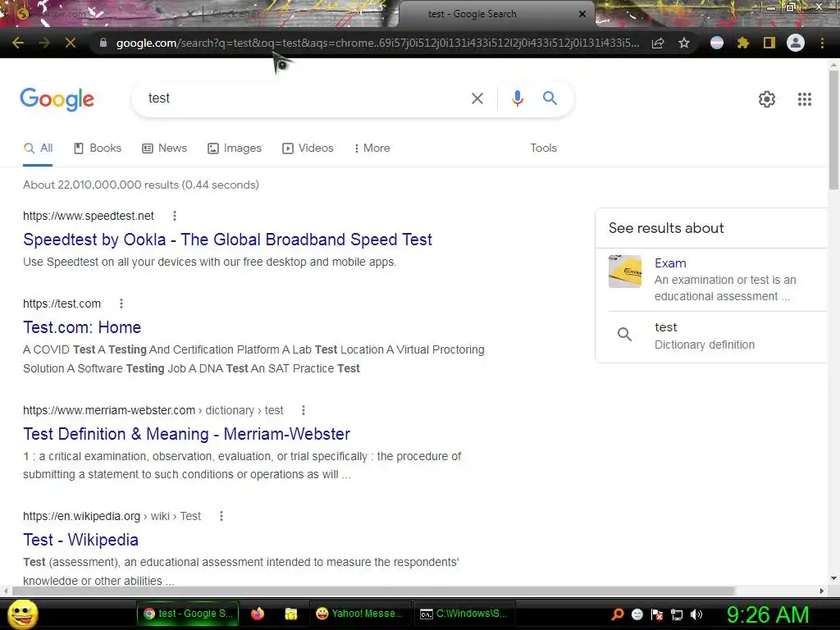The image size is (840, 630).
Task: Submit search with magnifier icon
Action: tap(550, 98)
